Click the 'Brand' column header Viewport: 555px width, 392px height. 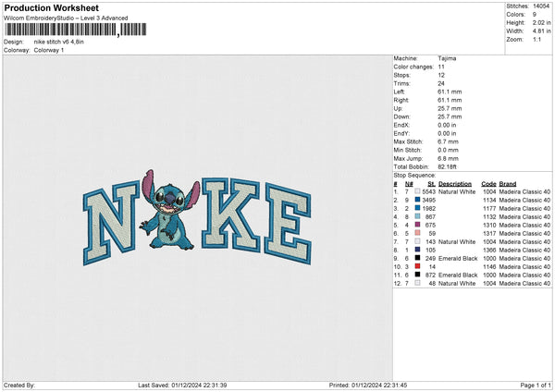(x=508, y=184)
